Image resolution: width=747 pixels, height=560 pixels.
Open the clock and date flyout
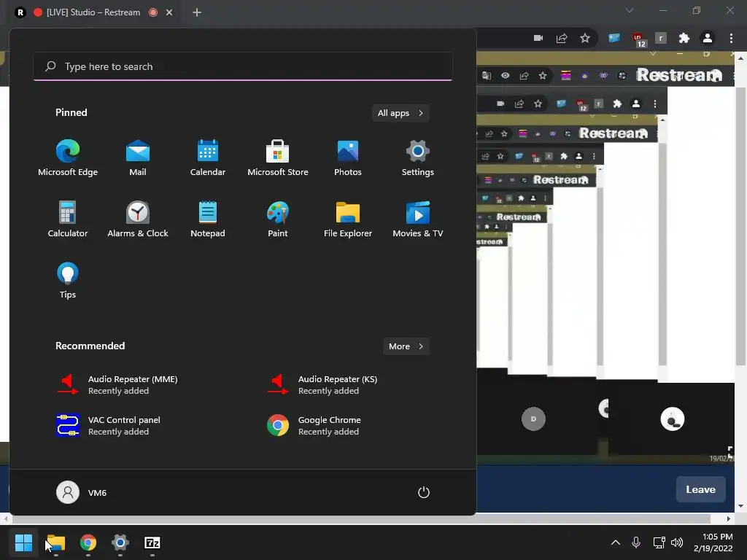(x=713, y=542)
